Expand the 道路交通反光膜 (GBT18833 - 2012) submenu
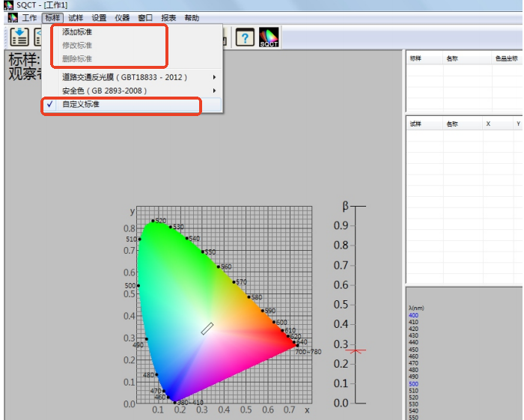Viewport: 524px width, 420px height. click(124, 77)
